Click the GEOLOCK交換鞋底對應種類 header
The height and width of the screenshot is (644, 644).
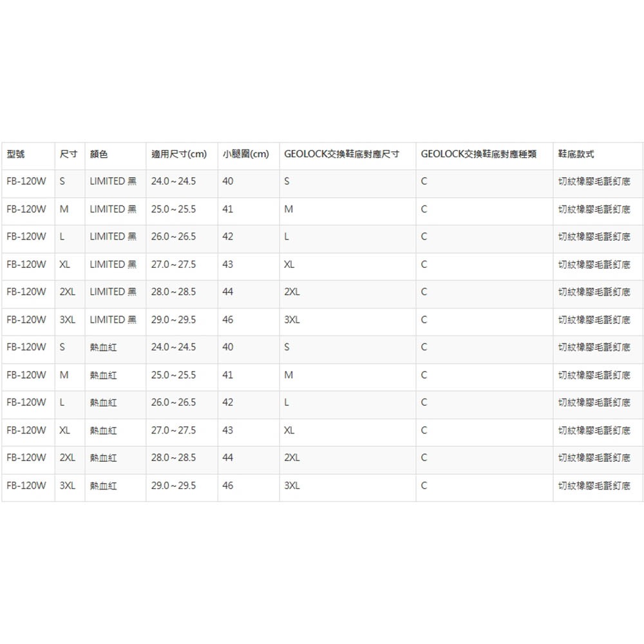[x=478, y=155]
